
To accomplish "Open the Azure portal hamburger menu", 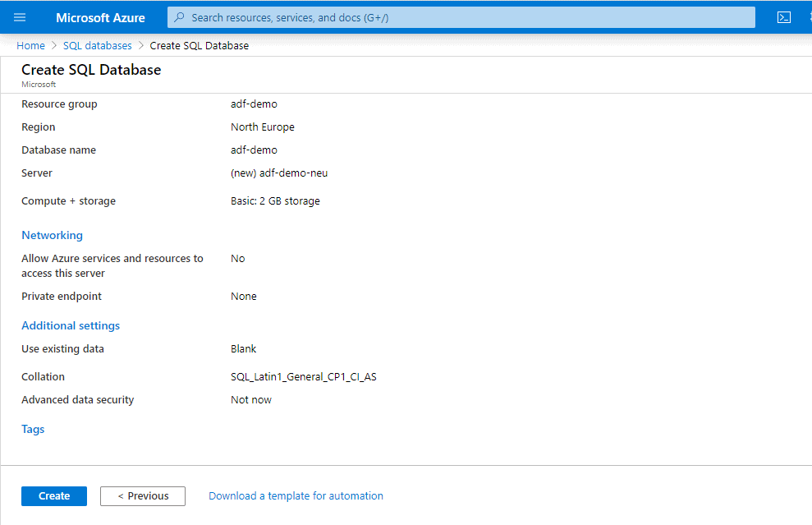I will [20, 17].
